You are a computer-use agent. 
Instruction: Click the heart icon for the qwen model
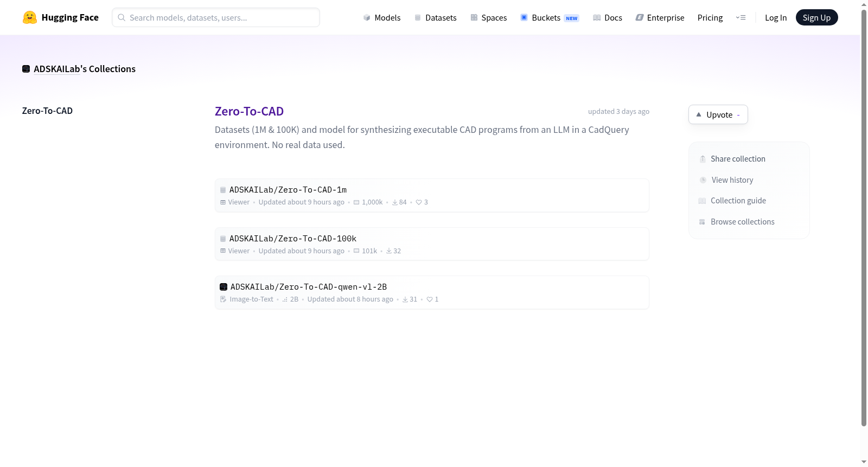[x=430, y=299]
